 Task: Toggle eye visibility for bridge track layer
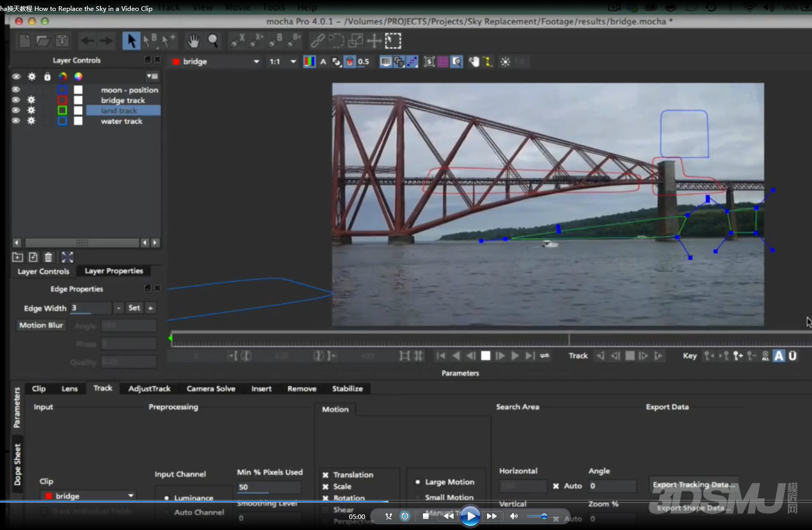16,100
